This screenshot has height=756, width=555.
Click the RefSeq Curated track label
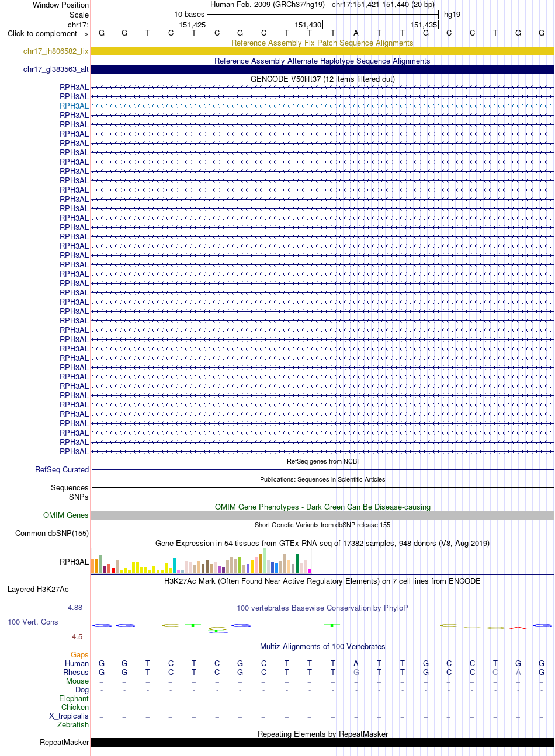[62, 469]
